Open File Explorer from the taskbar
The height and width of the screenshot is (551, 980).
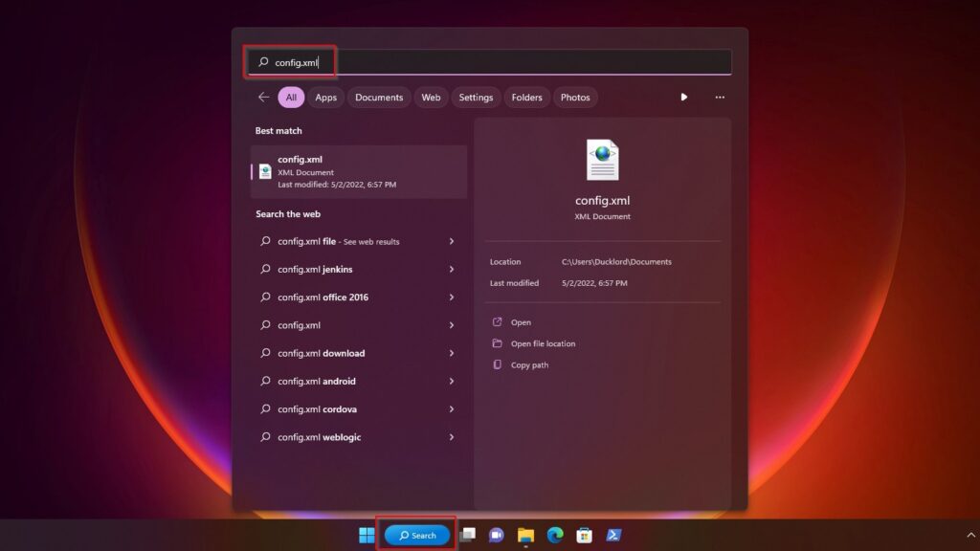[525, 535]
